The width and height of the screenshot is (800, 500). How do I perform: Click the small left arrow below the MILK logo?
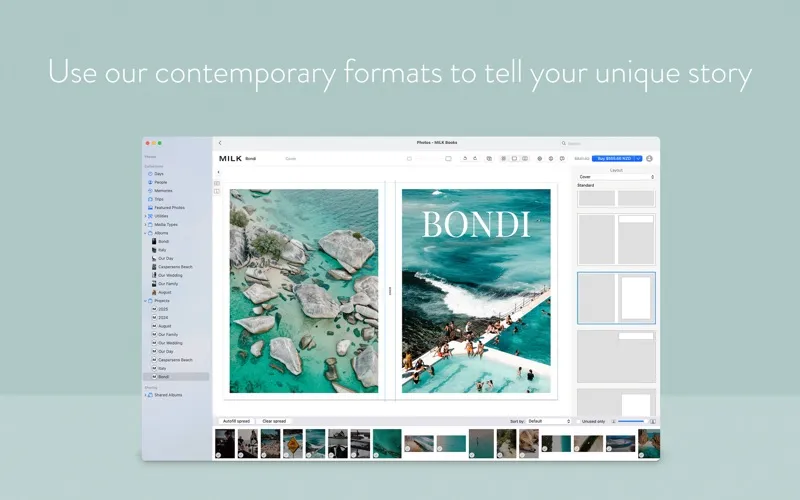(218, 172)
